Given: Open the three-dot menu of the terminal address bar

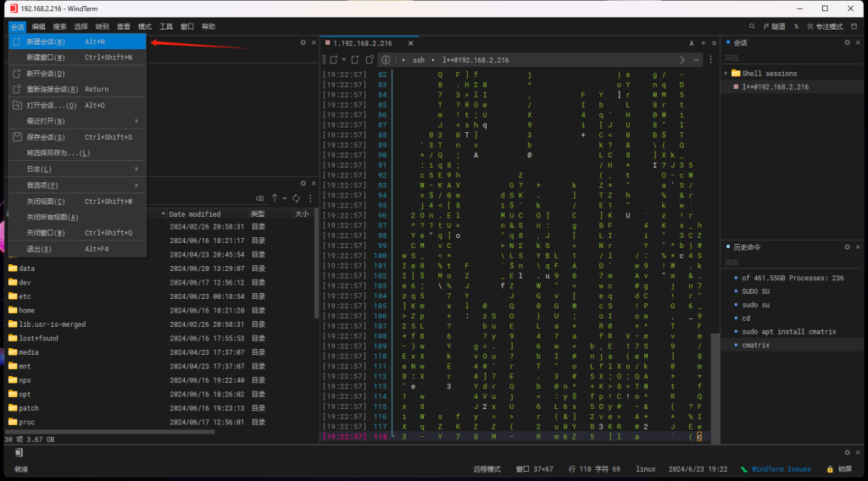Looking at the screenshot, I should pyautogui.click(x=711, y=60).
